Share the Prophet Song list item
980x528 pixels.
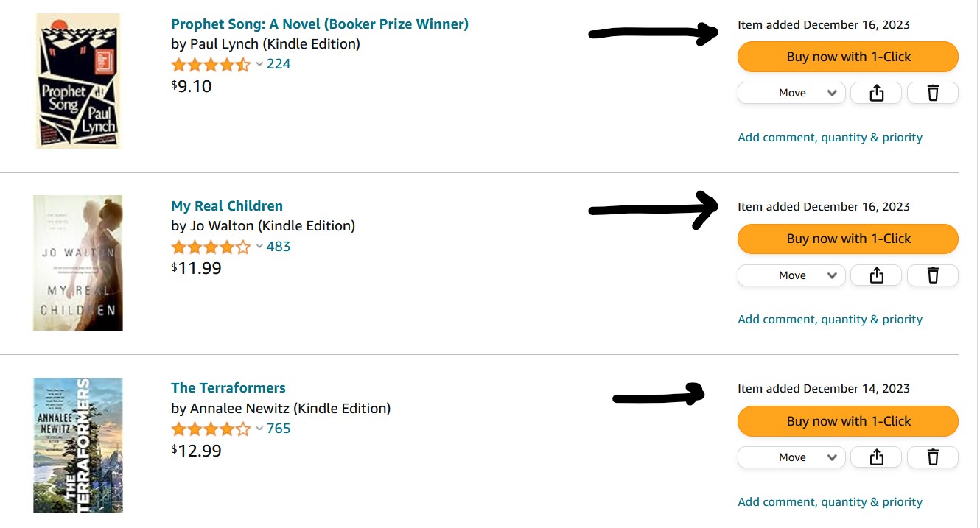pos(876,92)
